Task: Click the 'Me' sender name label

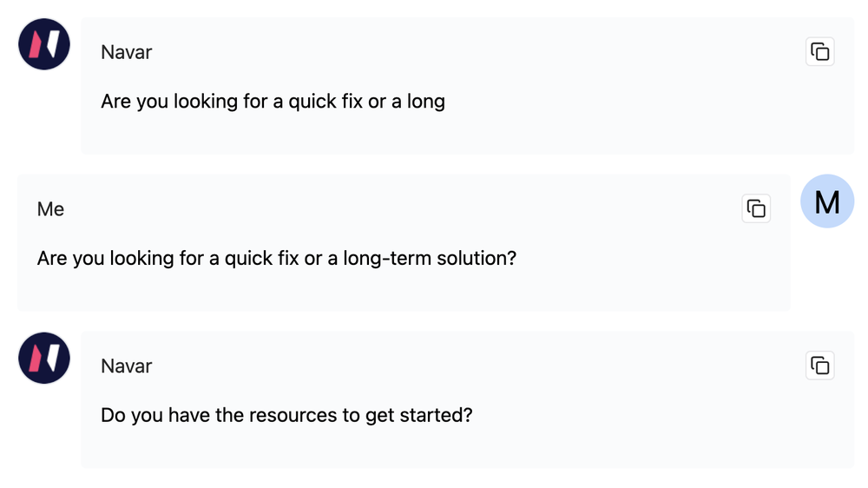Action: pyautogui.click(x=50, y=209)
